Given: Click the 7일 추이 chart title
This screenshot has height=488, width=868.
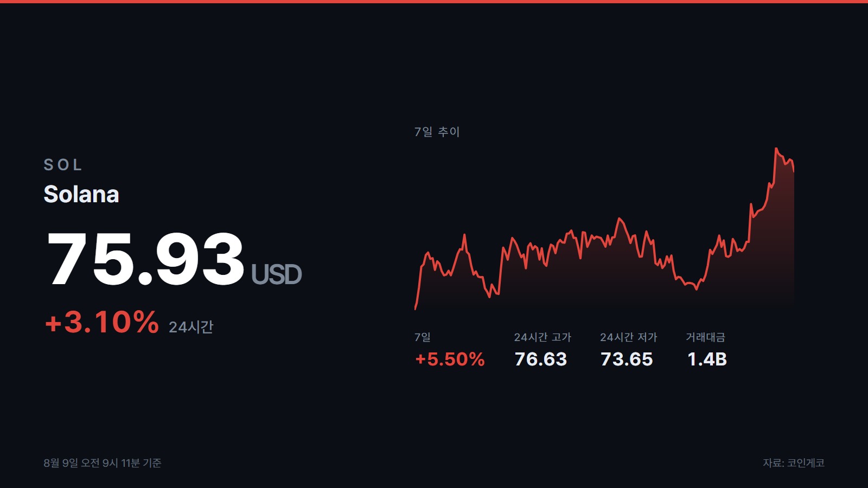Looking at the screenshot, I should [437, 132].
